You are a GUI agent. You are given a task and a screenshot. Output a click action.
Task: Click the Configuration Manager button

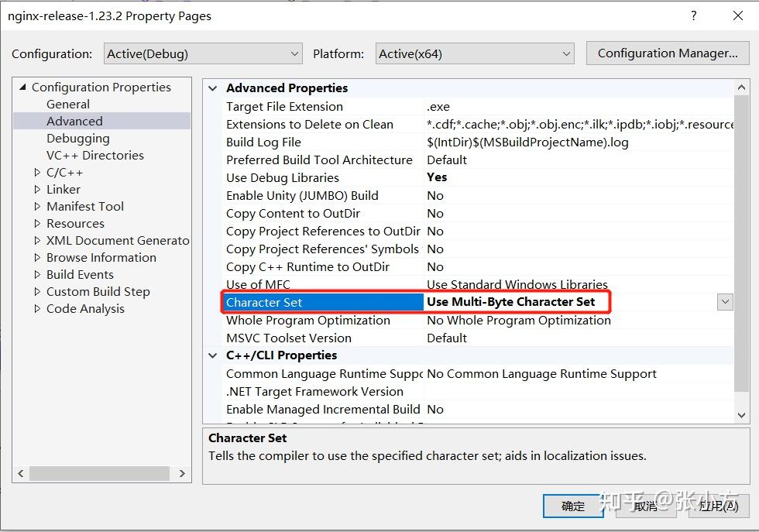667,53
